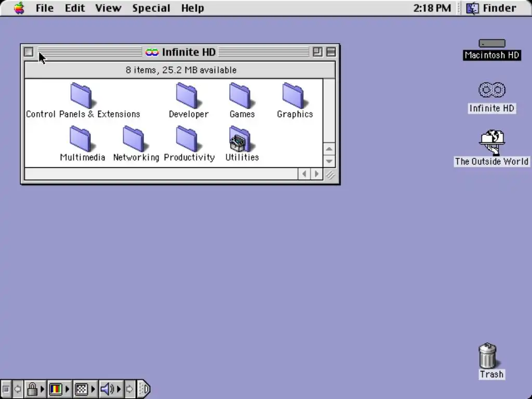Expand the color depth module popup arrow
532x399 pixels.
(x=67, y=389)
